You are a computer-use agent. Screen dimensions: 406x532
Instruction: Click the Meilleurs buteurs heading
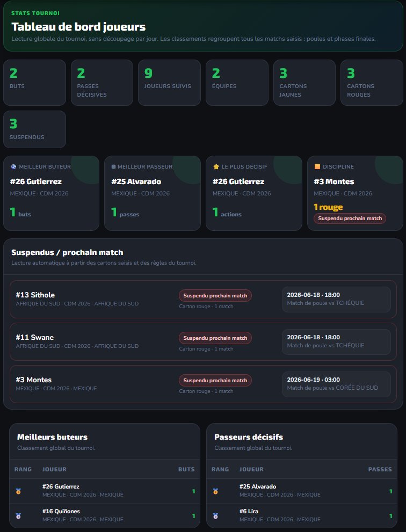52,437
